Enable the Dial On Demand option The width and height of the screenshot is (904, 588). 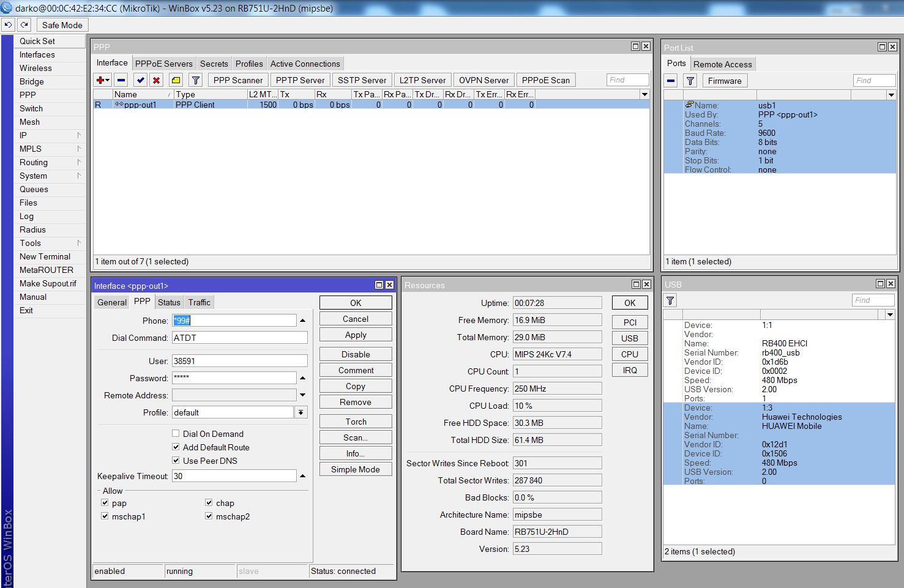(x=176, y=433)
